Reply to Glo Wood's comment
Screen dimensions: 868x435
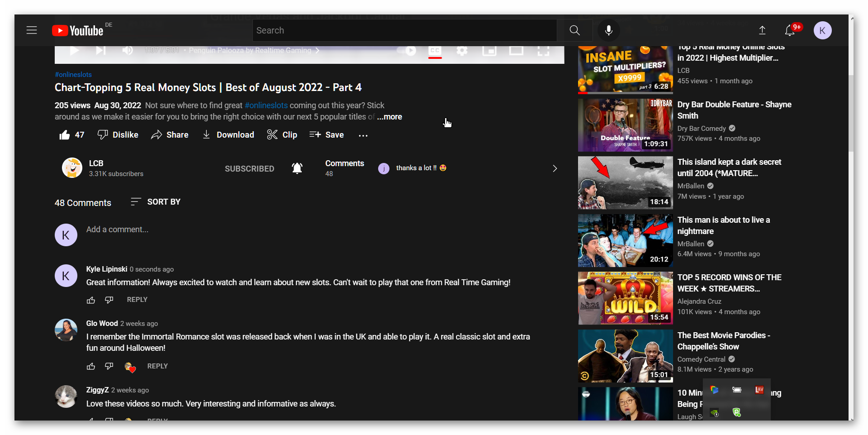(x=157, y=366)
